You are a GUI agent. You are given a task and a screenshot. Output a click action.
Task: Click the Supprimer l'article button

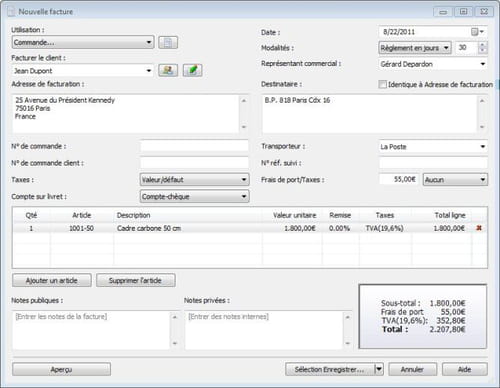coord(136,280)
